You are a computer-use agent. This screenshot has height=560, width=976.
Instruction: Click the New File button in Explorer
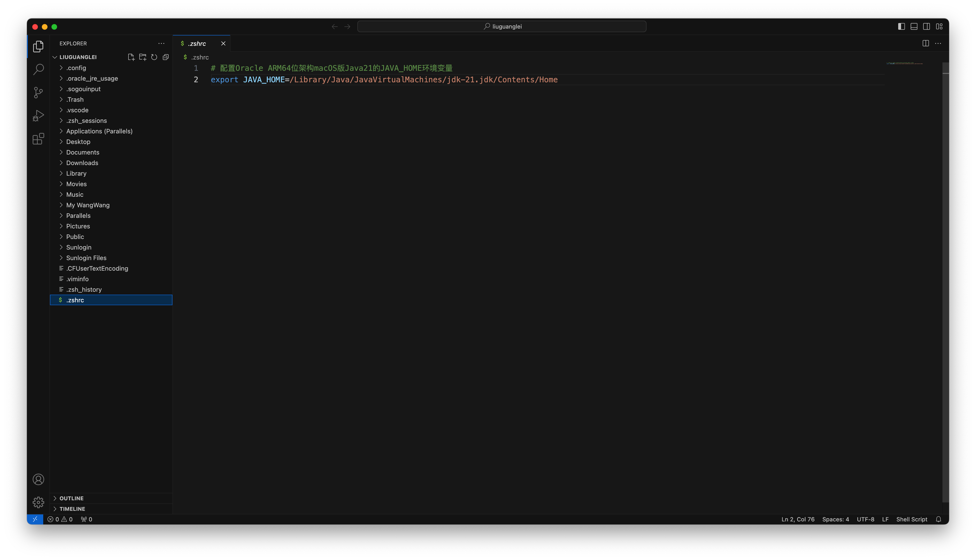point(131,57)
